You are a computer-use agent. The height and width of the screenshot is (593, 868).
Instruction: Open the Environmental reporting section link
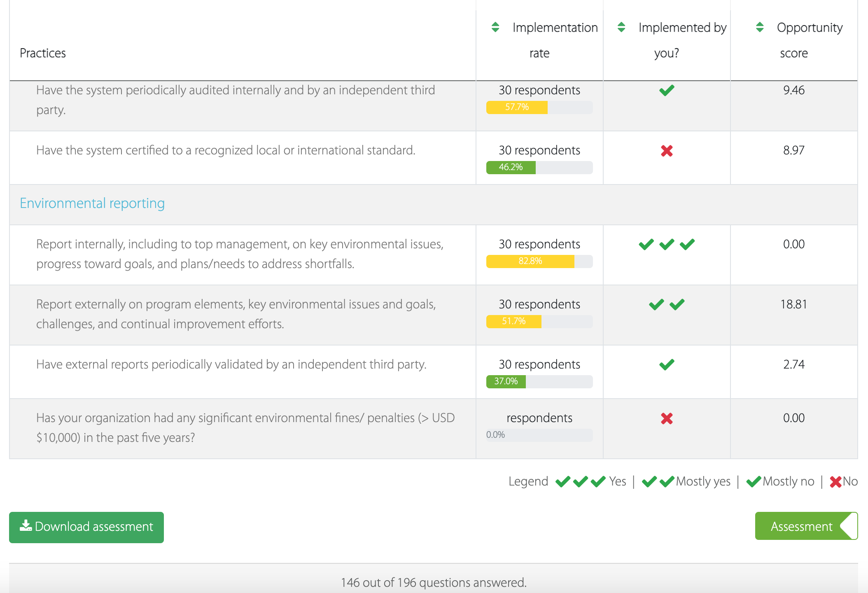pos(92,203)
